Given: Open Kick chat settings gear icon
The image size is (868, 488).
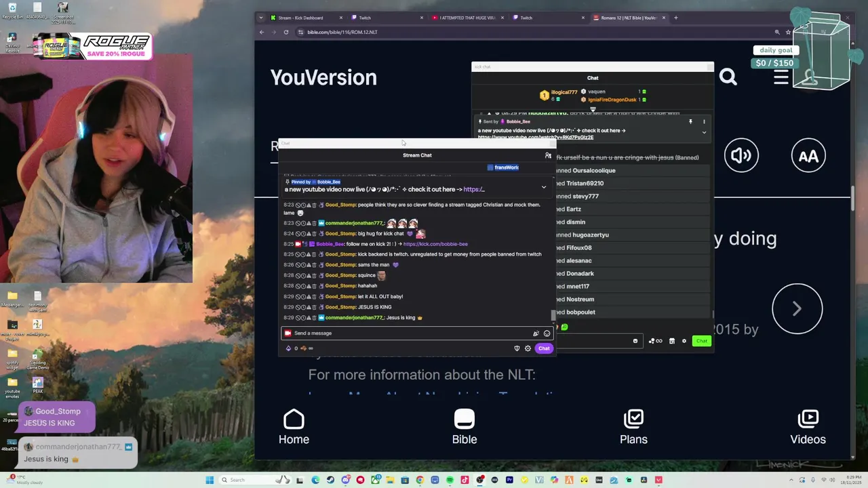Looking at the screenshot, I should click(684, 341).
